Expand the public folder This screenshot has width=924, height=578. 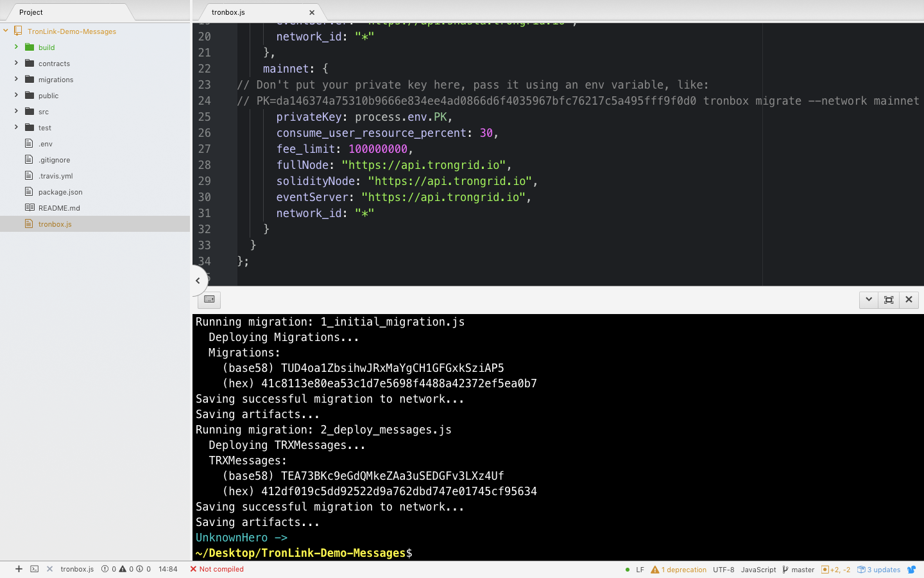(x=16, y=95)
